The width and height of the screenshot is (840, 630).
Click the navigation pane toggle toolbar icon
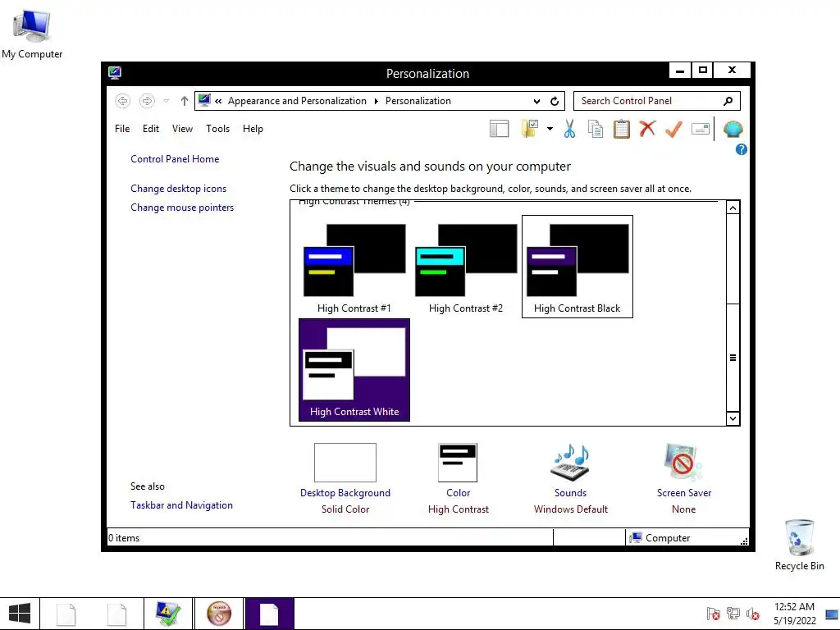[499, 129]
